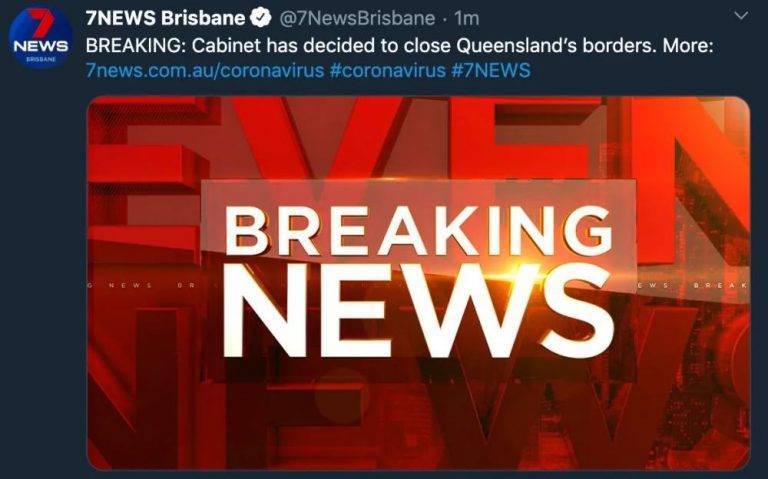The width and height of the screenshot is (768, 479).
Task: Expand the tweet options chevron
Action: coord(742,16)
